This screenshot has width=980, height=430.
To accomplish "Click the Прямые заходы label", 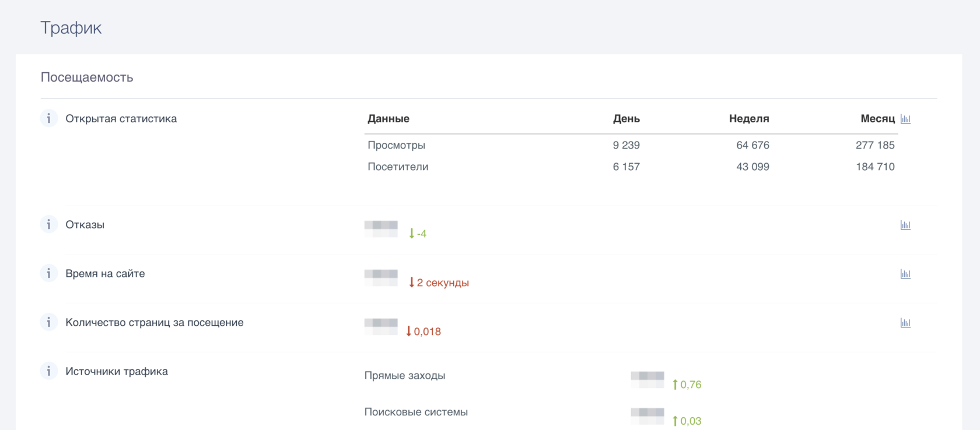I will pyautogui.click(x=405, y=376).
